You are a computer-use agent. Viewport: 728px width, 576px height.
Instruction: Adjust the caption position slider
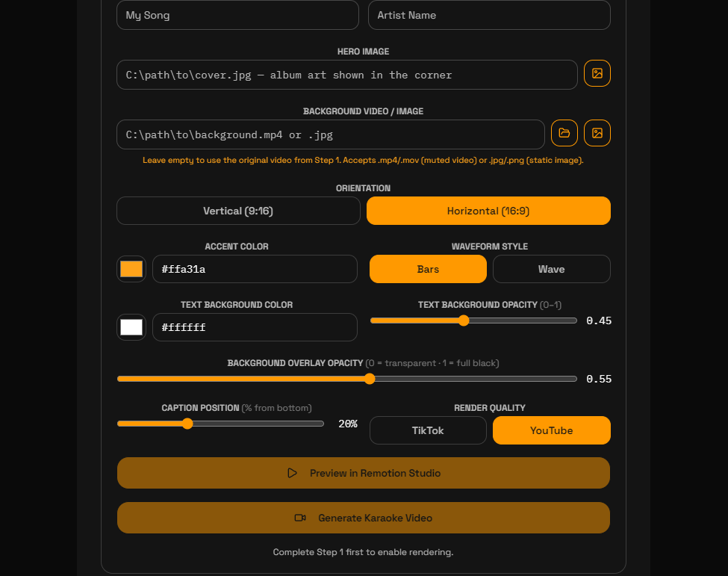pos(220,424)
